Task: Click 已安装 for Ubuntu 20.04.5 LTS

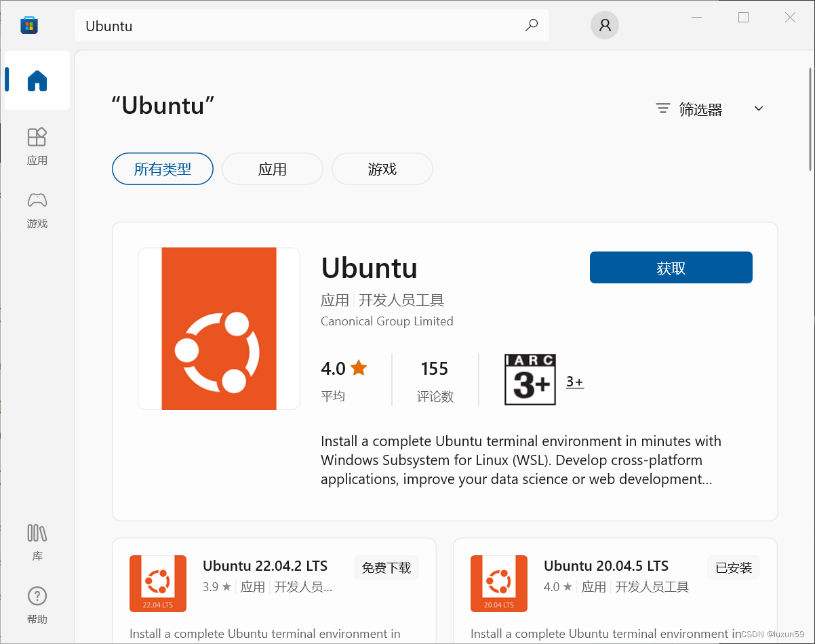Action: click(734, 567)
